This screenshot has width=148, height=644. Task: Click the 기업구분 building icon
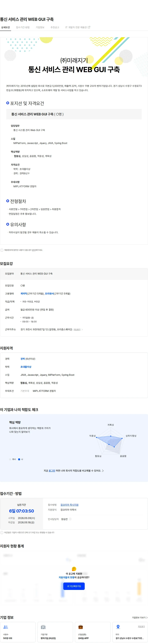click(43, 627)
